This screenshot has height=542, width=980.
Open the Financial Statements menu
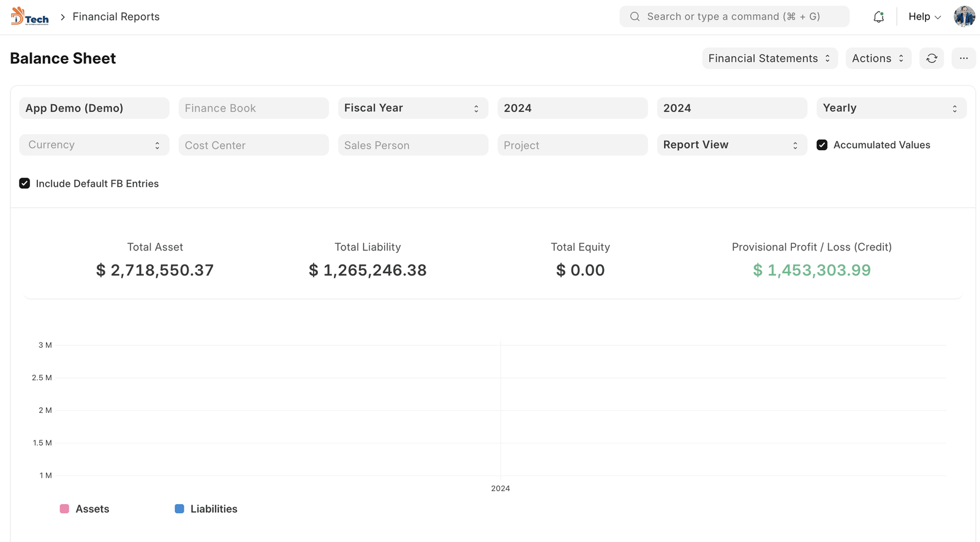[769, 58]
